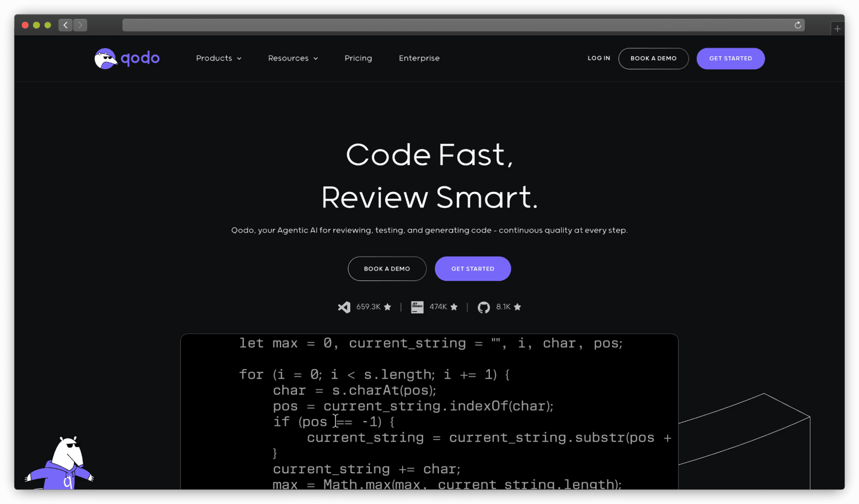859x504 pixels.
Task: Click the star beside 474K
Action: [x=455, y=307]
